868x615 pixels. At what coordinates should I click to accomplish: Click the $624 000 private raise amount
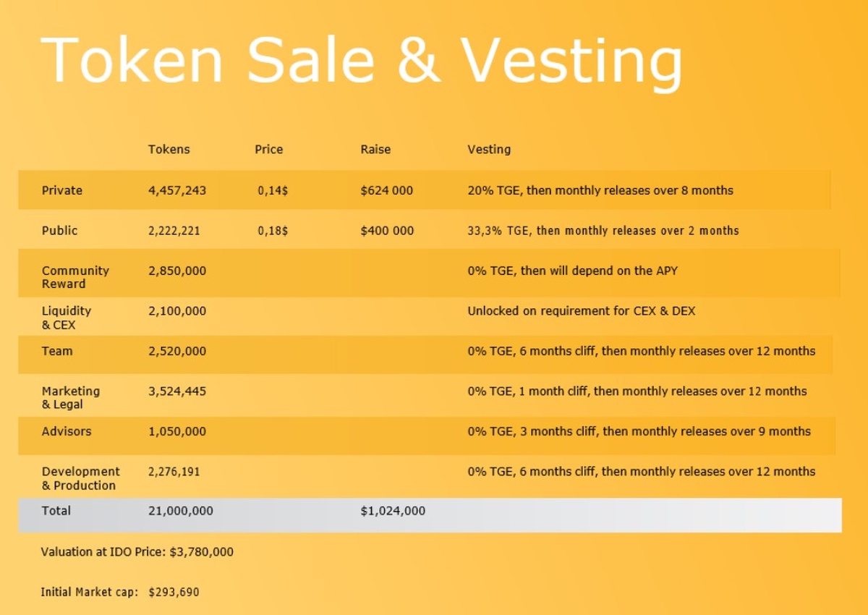coord(387,190)
